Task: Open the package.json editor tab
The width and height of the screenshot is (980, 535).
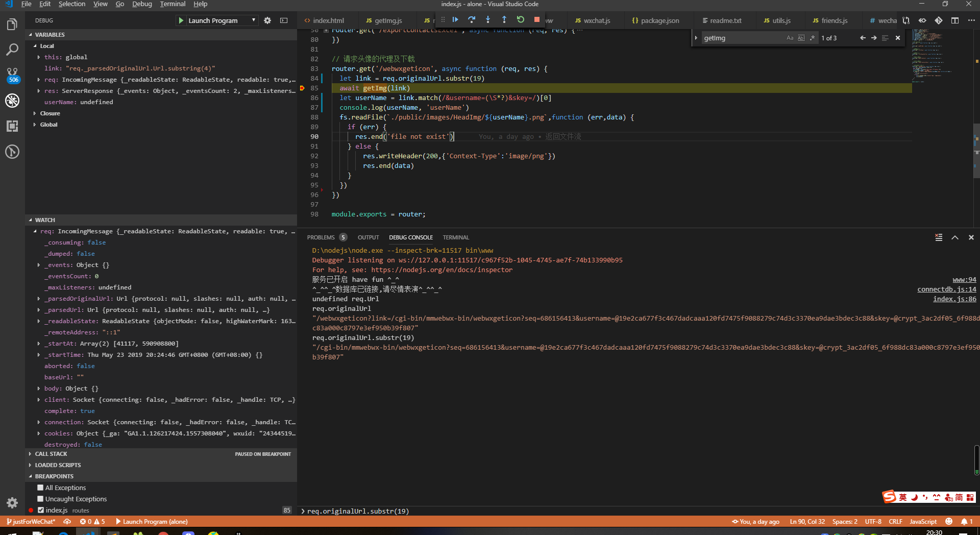Action: tap(655, 20)
